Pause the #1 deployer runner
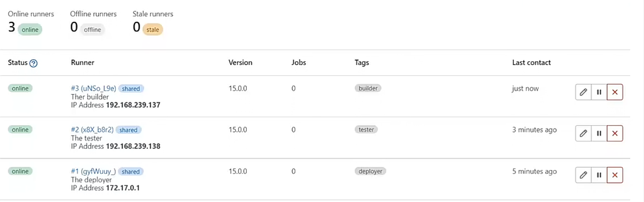The image size is (644, 202). point(599,175)
